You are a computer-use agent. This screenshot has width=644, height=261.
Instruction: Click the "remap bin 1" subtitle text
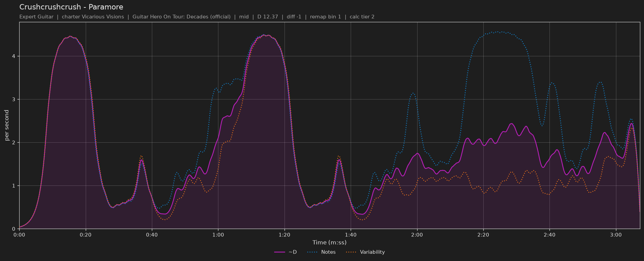[326, 17]
